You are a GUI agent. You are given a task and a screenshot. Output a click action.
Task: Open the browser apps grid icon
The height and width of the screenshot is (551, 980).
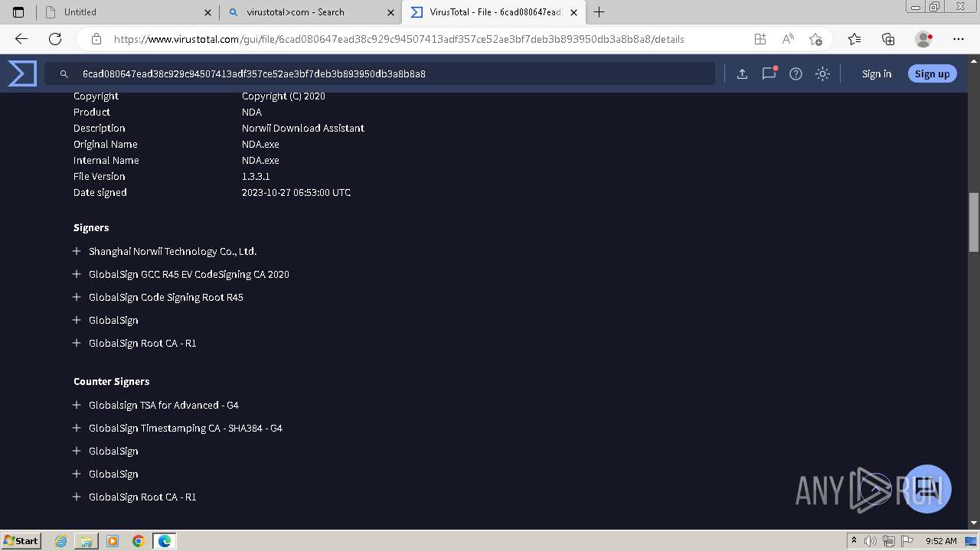[x=759, y=39]
